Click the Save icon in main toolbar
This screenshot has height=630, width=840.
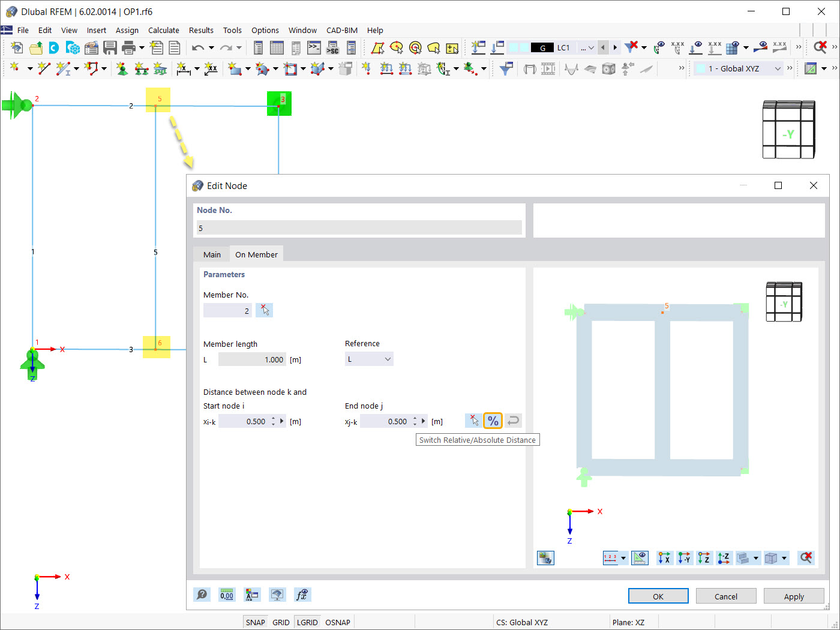(110, 48)
